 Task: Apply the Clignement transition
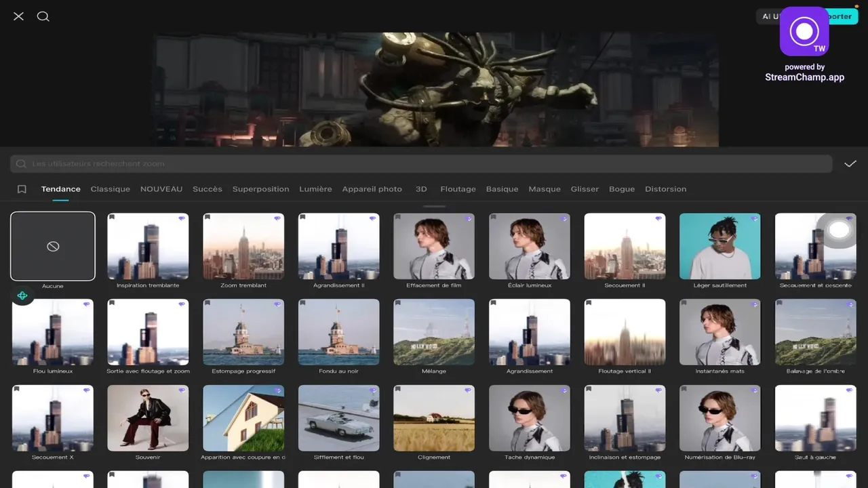click(434, 418)
